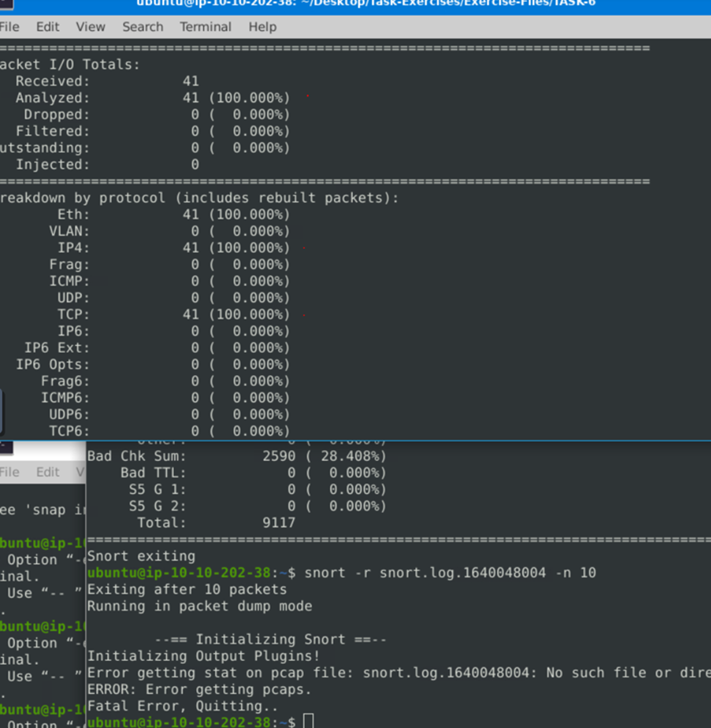Click the 'UDP: 0' line
This screenshot has height=728, width=711.
tap(173, 298)
